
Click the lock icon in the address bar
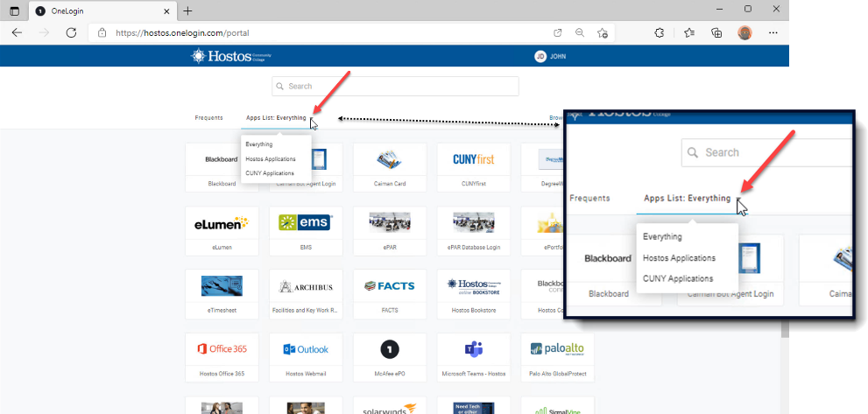coord(102,32)
